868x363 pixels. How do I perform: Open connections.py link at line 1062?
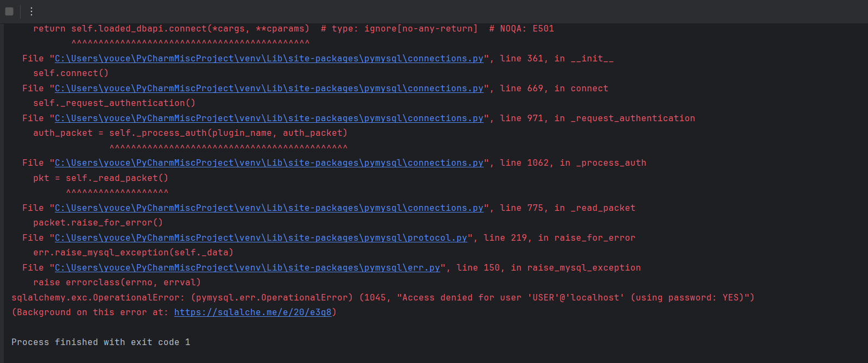(269, 163)
